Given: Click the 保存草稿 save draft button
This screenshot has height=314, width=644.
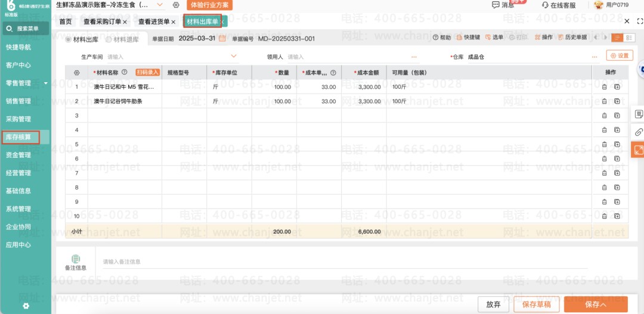Looking at the screenshot, I should point(537,304).
